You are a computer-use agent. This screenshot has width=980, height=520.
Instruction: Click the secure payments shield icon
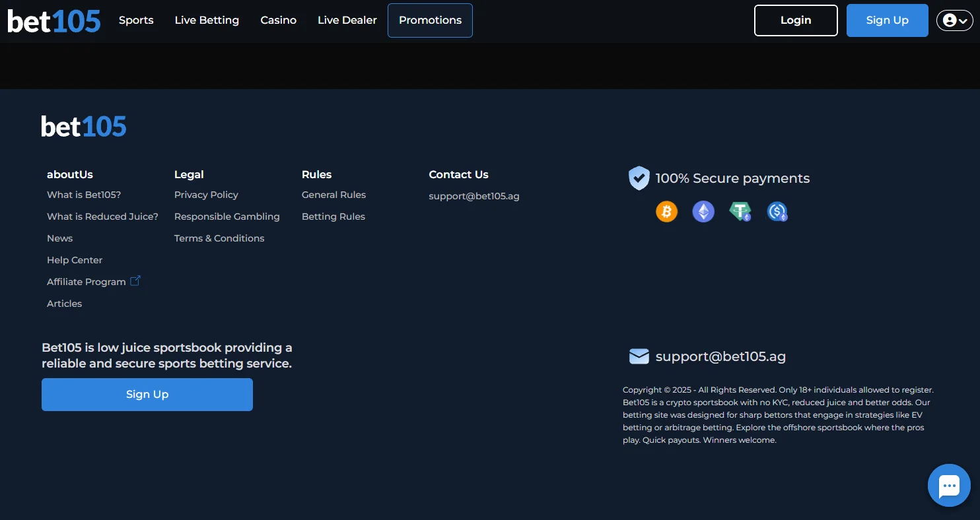coord(639,178)
